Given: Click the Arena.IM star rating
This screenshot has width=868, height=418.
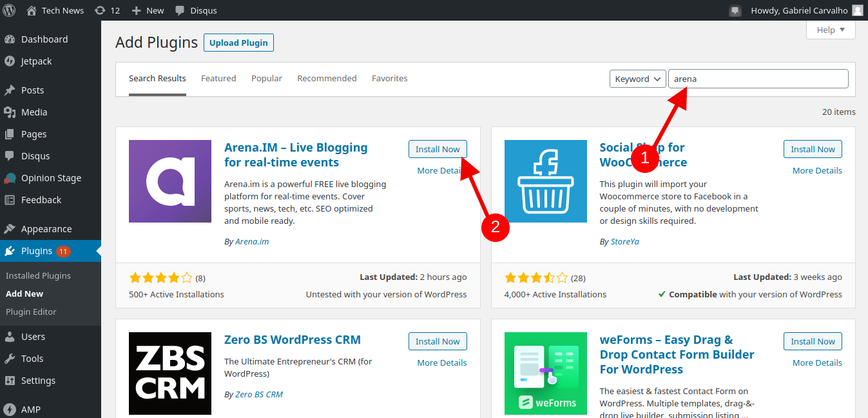Looking at the screenshot, I should pyautogui.click(x=161, y=278).
